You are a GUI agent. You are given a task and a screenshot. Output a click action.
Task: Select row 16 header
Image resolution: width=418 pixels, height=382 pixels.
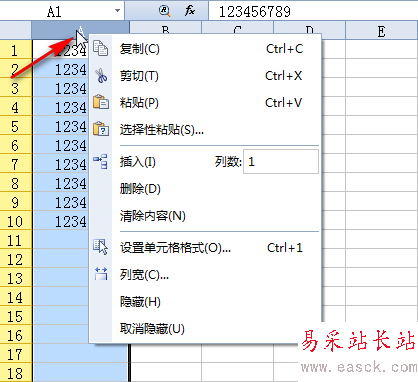coord(16,335)
